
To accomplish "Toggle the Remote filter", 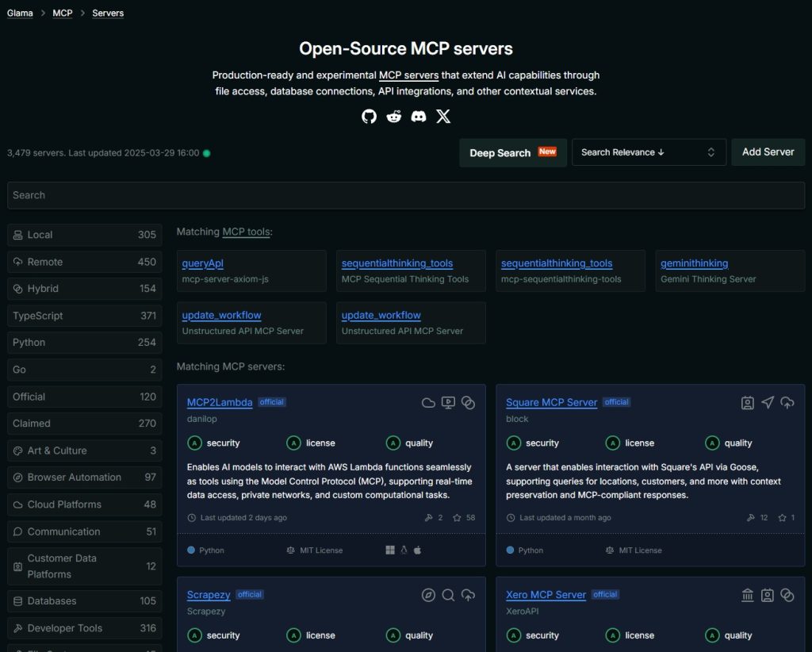I will 84,262.
